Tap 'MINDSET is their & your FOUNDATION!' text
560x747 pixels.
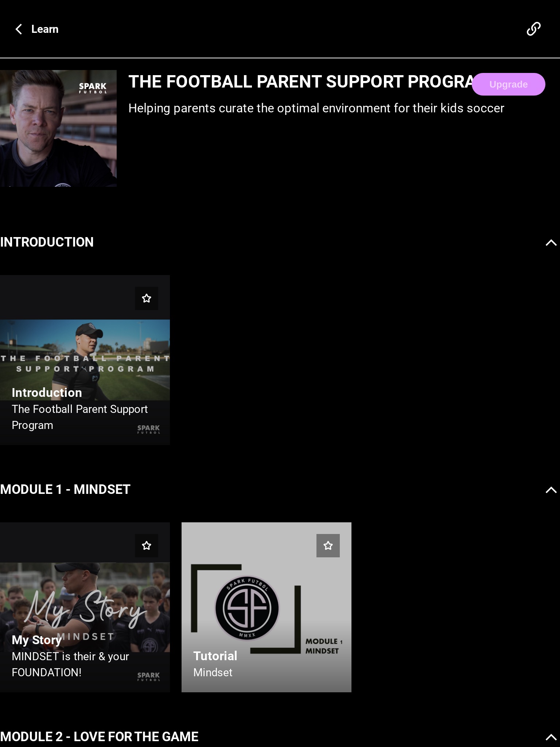click(70, 665)
